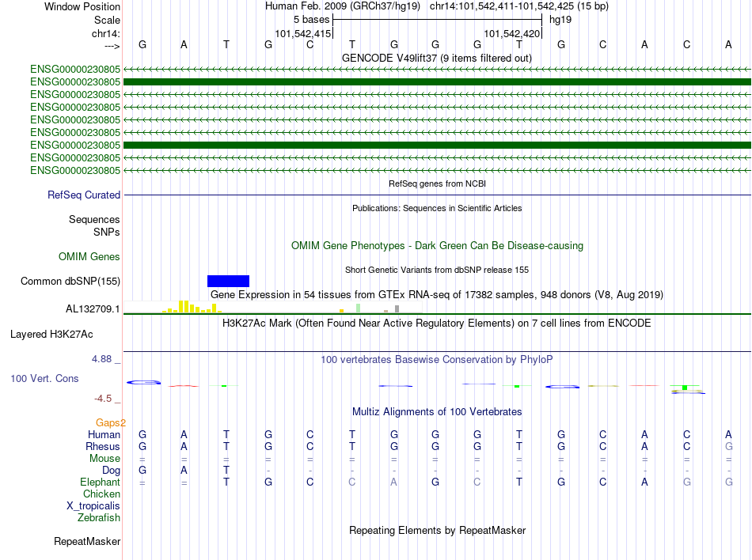Select the blue dbSNP variant item
This screenshot has height=560, width=752.
pos(228,282)
